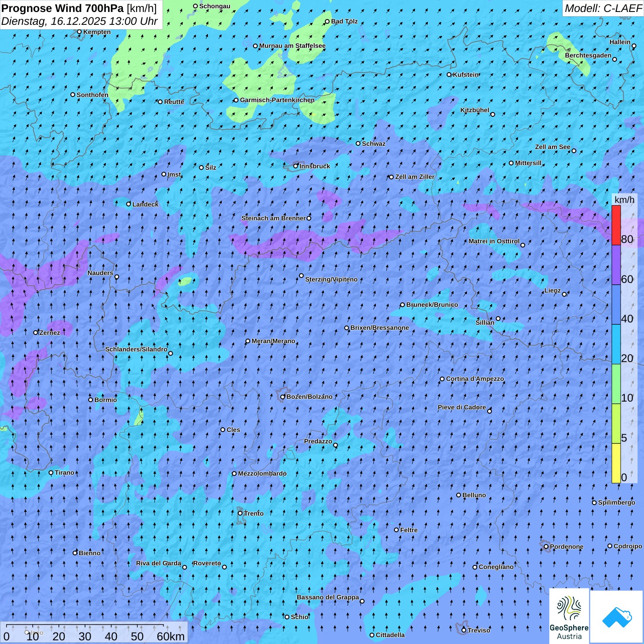The image size is (644, 644).
Task: Click the Schwaz location dot
Action: tap(358, 144)
